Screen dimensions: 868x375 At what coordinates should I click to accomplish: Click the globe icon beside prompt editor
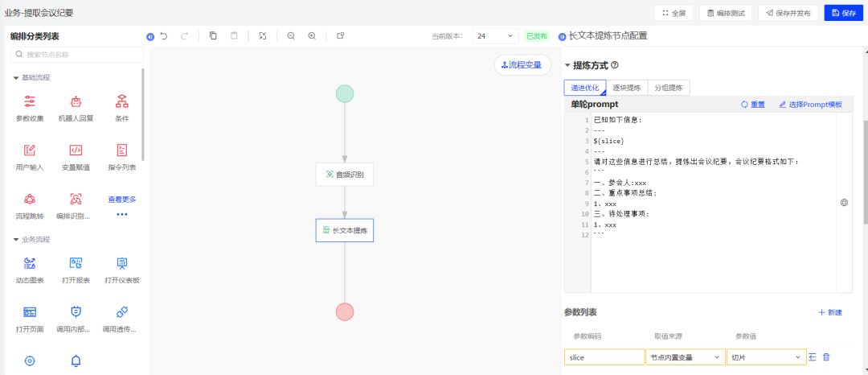pyautogui.click(x=844, y=203)
